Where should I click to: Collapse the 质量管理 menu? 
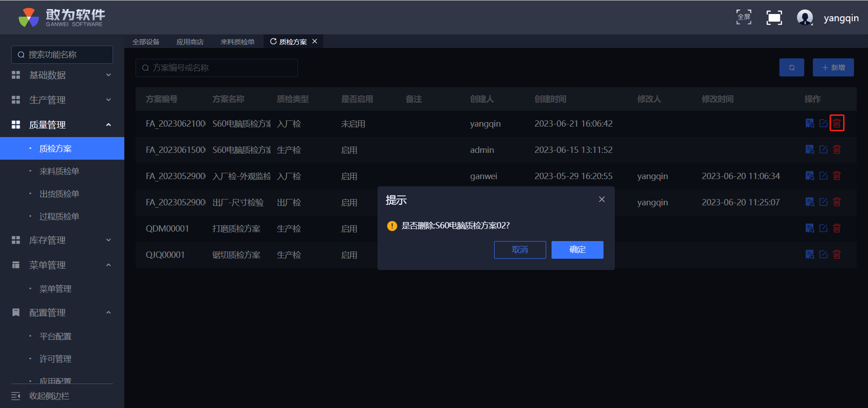pos(62,125)
